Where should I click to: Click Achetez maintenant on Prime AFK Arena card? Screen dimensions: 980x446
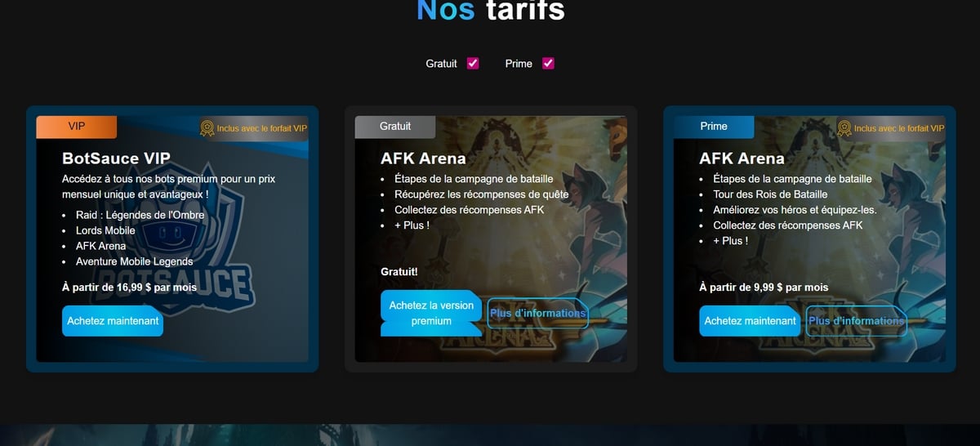[x=750, y=321]
